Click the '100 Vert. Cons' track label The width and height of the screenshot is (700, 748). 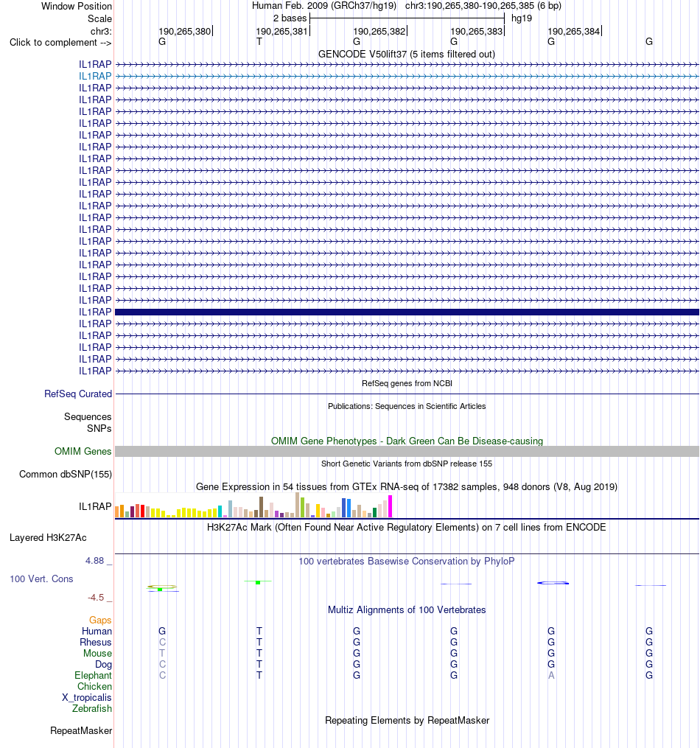(x=41, y=579)
